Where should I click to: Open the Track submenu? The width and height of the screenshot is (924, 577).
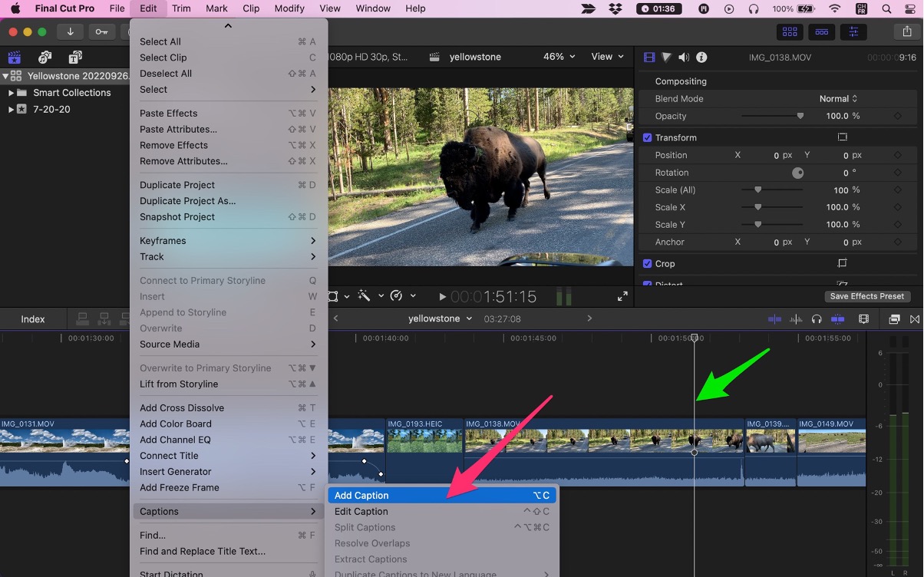tap(228, 257)
